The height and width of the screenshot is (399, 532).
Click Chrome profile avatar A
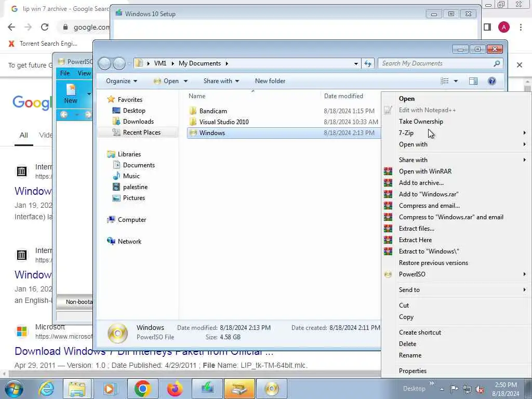504,27
